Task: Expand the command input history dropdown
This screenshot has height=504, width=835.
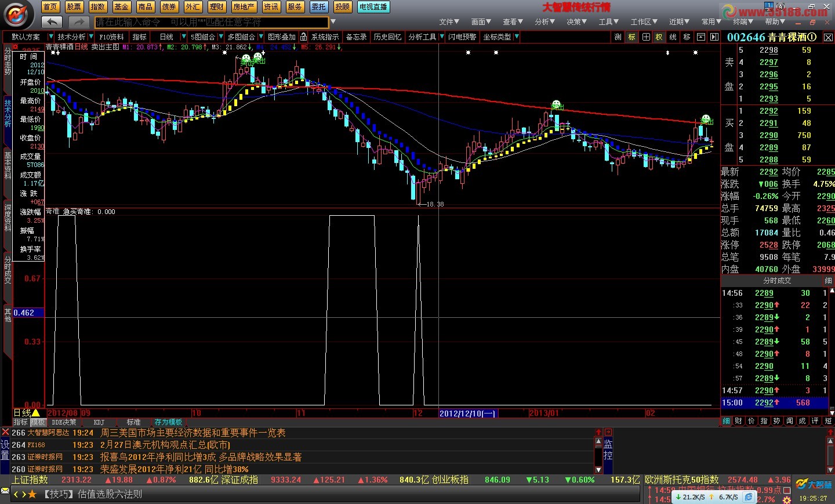Action: point(333,22)
